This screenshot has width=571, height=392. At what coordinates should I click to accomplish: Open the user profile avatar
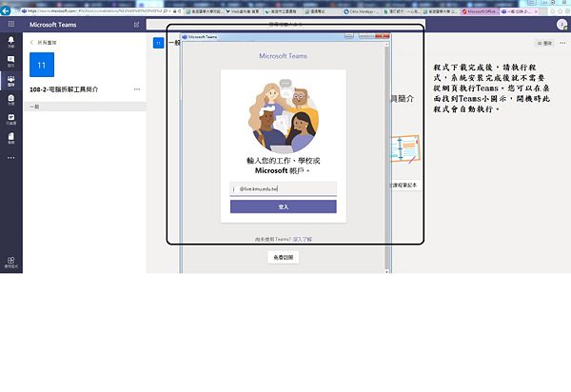click(x=559, y=24)
